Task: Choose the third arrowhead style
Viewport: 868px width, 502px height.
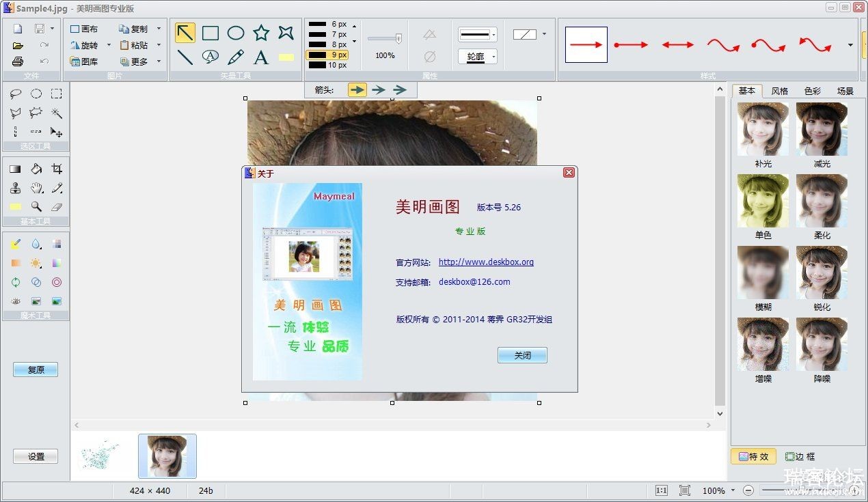Action: click(x=400, y=89)
